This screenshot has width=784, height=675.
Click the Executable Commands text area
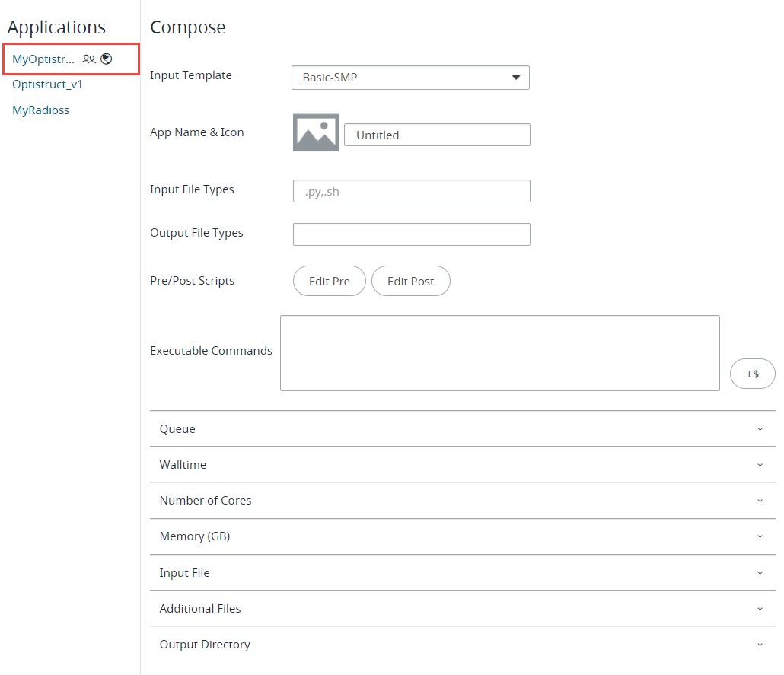[500, 353]
